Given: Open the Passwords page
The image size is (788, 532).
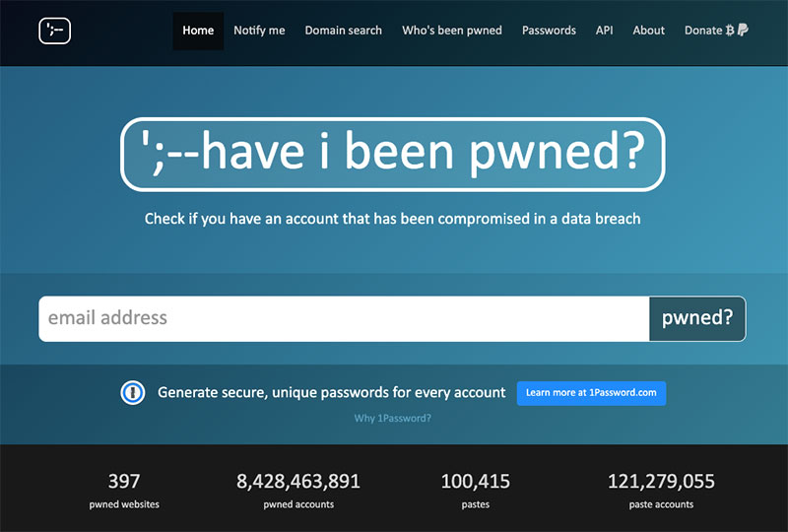Looking at the screenshot, I should click(x=549, y=31).
